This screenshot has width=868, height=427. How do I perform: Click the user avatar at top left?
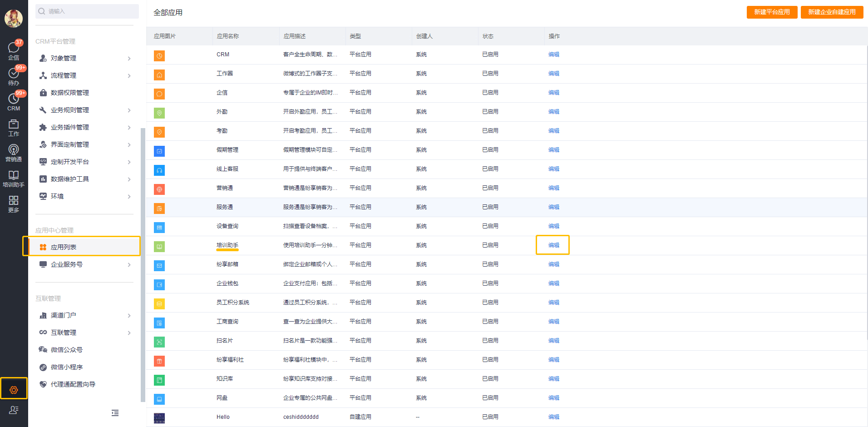(x=14, y=18)
